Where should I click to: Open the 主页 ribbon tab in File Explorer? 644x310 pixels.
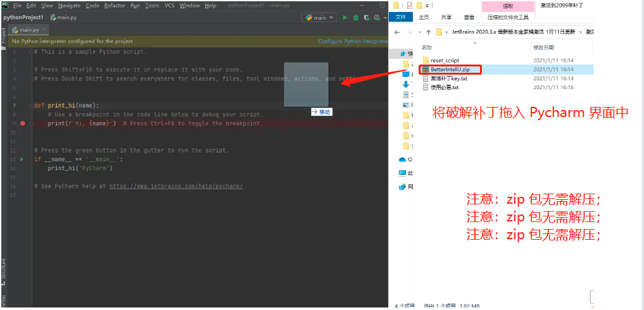(424, 17)
